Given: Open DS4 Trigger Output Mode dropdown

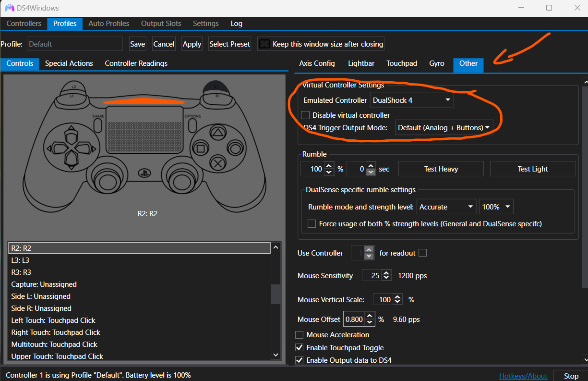Looking at the screenshot, I should coord(444,128).
